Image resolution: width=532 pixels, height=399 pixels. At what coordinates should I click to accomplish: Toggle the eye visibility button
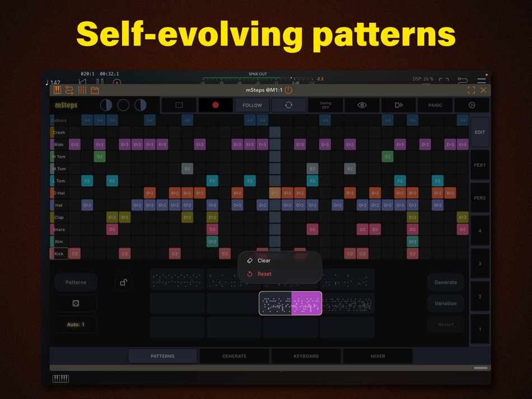pyautogui.click(x=362, y=105)
